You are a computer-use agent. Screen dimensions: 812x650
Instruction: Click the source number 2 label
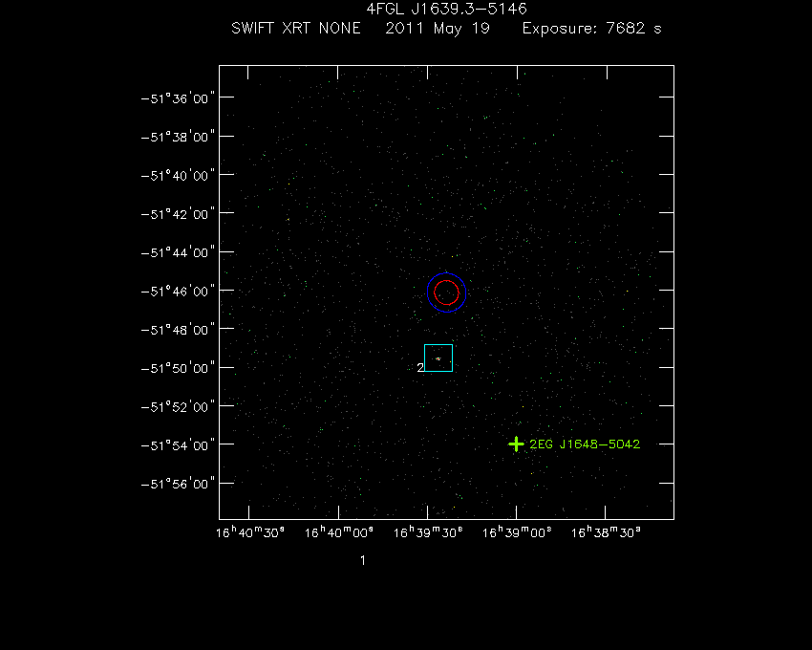click(x=420, y=367)
